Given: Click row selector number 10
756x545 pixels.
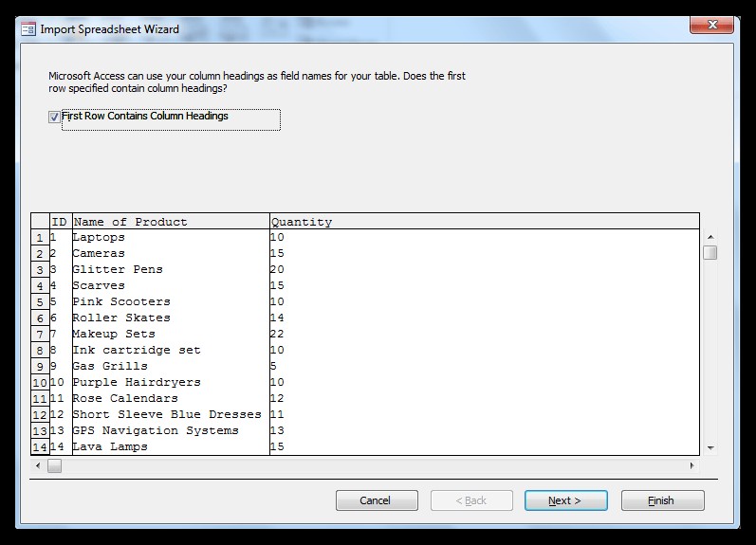Looking at the screenshot, I should pos(40,383).
